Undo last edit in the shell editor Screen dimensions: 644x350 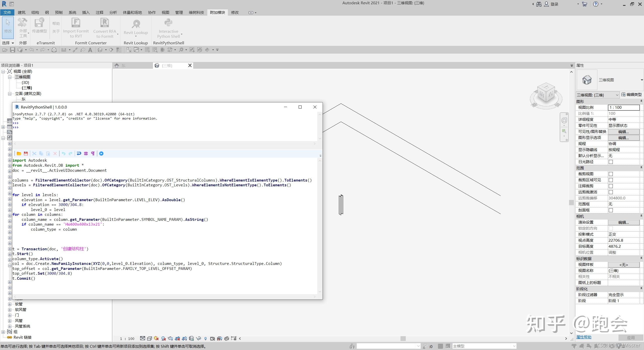point(63,153)
